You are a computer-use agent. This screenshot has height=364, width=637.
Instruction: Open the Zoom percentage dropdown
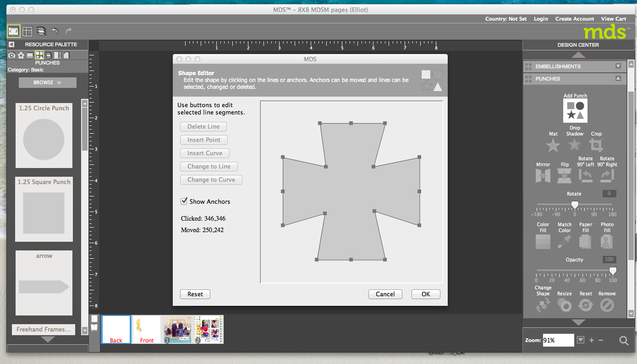click(581, 340)
